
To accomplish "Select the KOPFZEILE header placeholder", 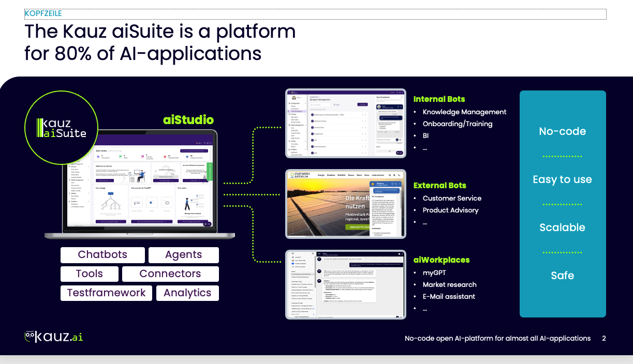I will (x=315, y=14).
